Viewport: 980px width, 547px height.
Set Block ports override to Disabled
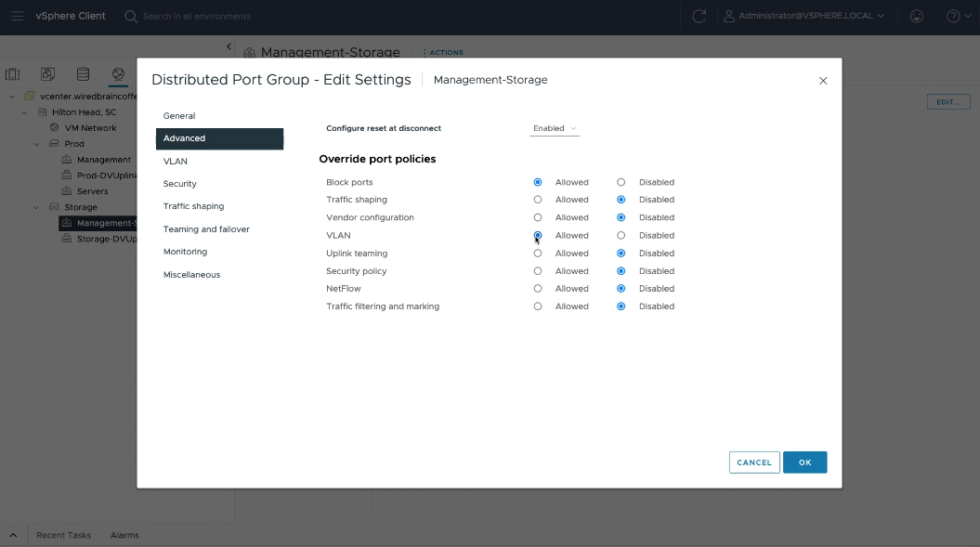(x=621, y=182)
